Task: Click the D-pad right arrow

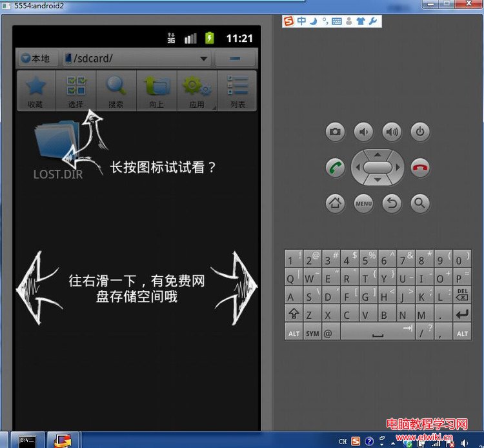Action: tap(398, 167)
